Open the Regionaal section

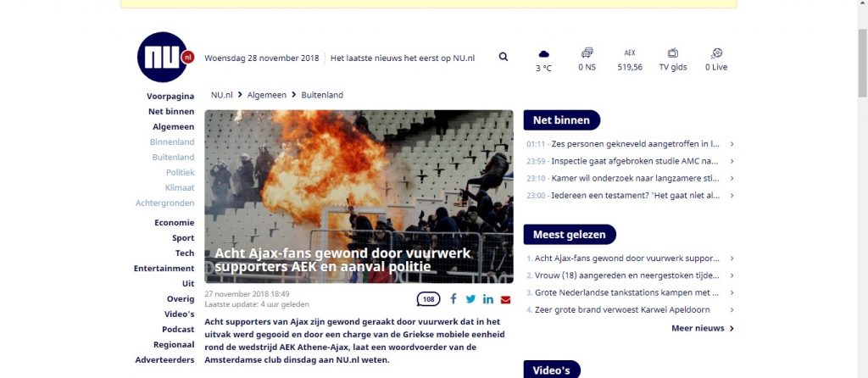click(174, 345)
